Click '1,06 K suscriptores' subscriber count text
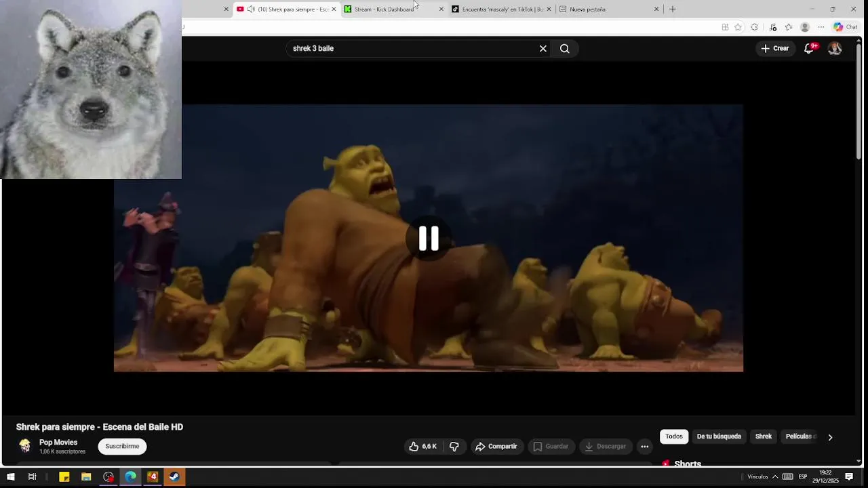The height and width of the screenshot is (488, 868). coord(62,451)
